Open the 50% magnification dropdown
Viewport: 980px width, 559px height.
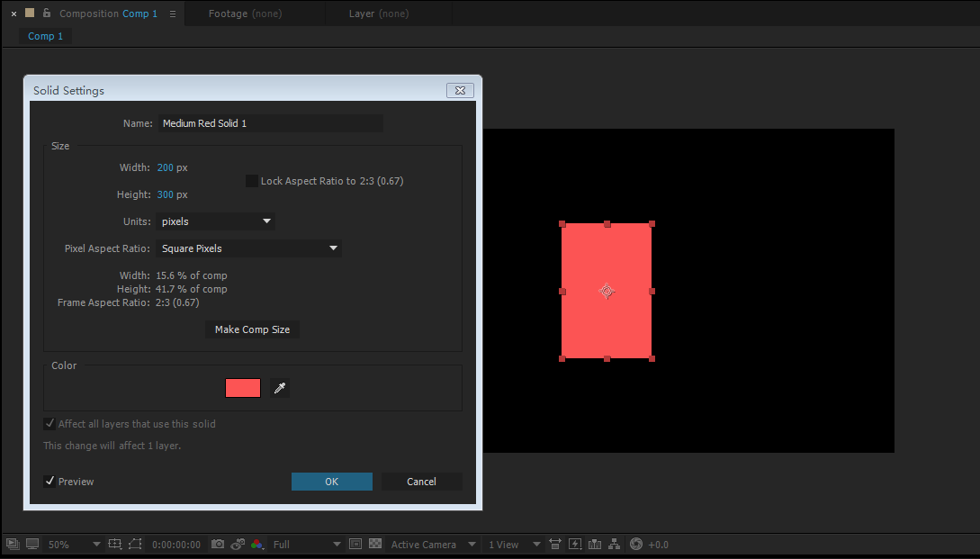[x=73, y=545]
